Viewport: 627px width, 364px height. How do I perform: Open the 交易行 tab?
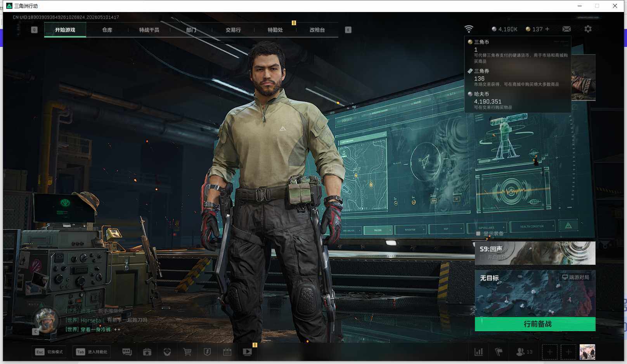[x=233, y=30]
